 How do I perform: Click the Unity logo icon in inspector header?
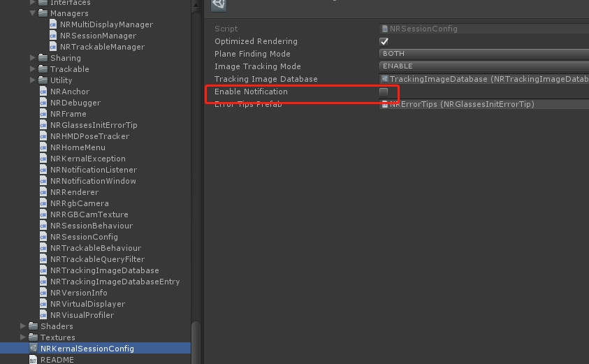coord(219,4)
